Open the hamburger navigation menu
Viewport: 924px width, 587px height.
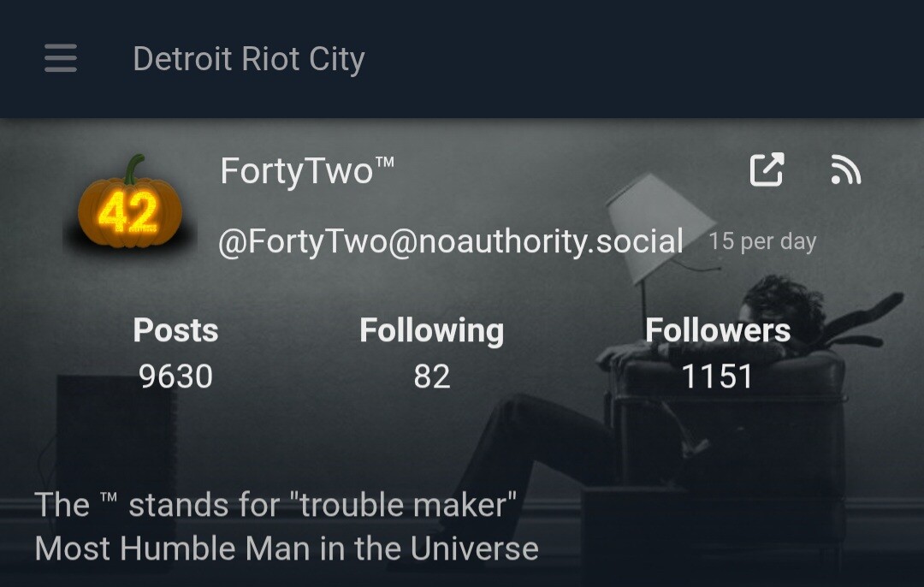coord(61,59)
